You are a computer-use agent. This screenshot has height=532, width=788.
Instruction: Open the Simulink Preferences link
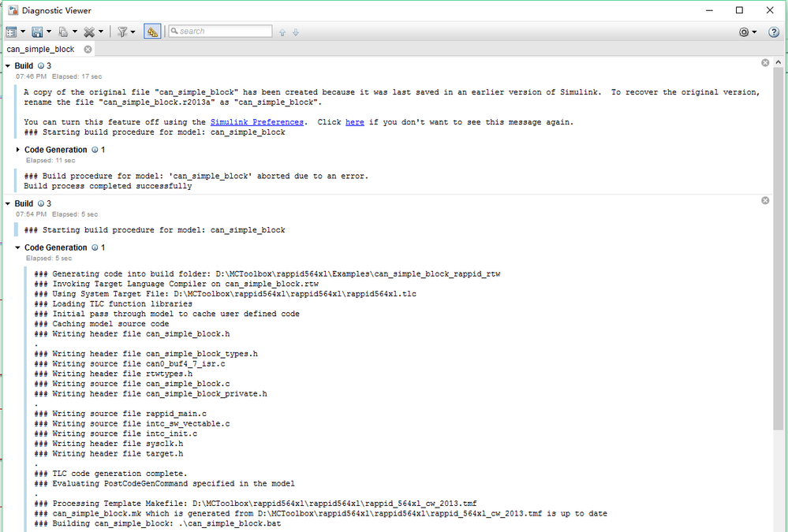coord(257,122)
